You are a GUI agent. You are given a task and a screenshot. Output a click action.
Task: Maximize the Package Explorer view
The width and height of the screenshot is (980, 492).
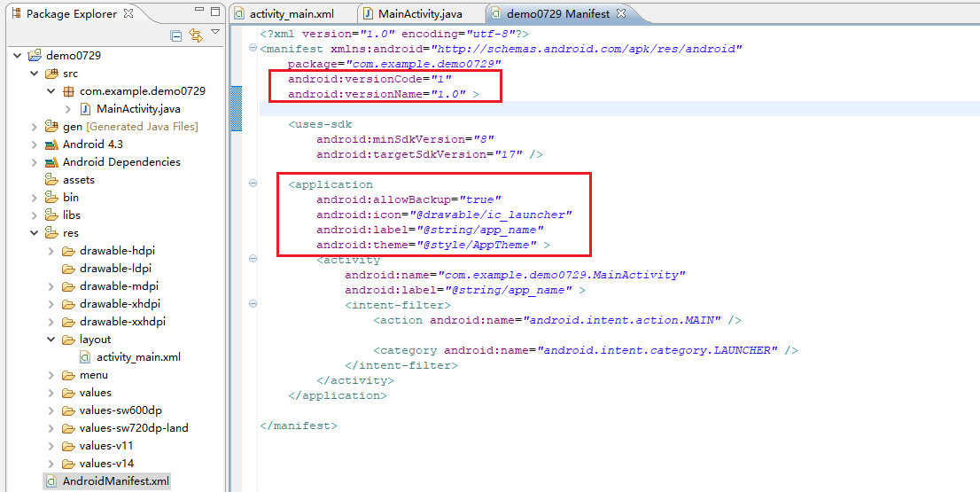click(x=215, y=11)
